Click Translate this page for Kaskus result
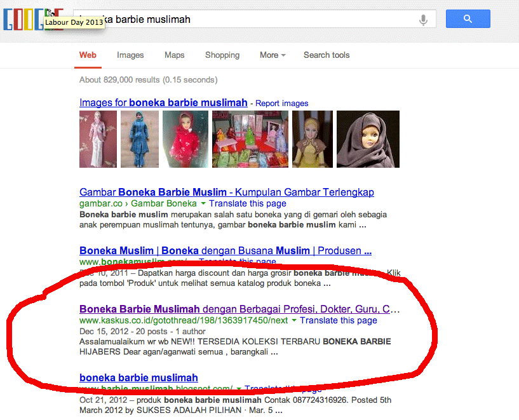Image resolution: width=519 pixels, height=420 pixels. (339, 320)
